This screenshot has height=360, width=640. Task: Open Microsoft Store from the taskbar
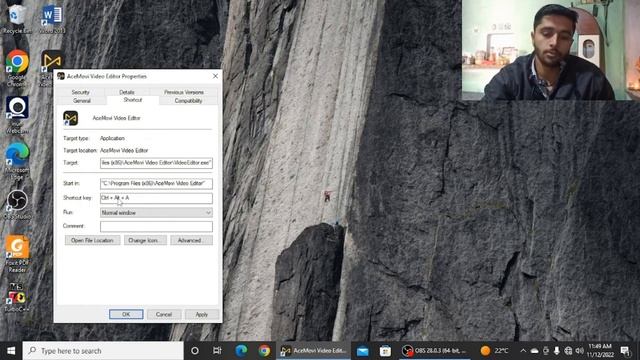pyautogui.click(x=385, y=351)
